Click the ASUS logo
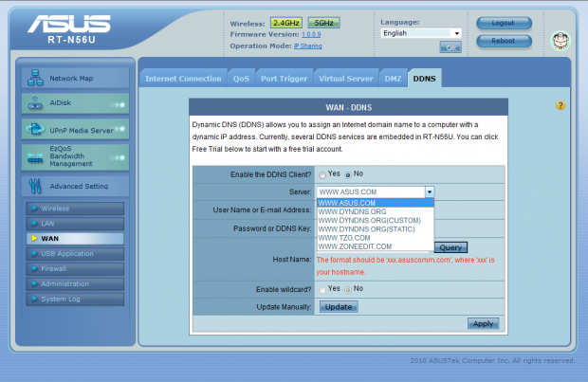Screen dimensions: 588x382 [69, 24]
